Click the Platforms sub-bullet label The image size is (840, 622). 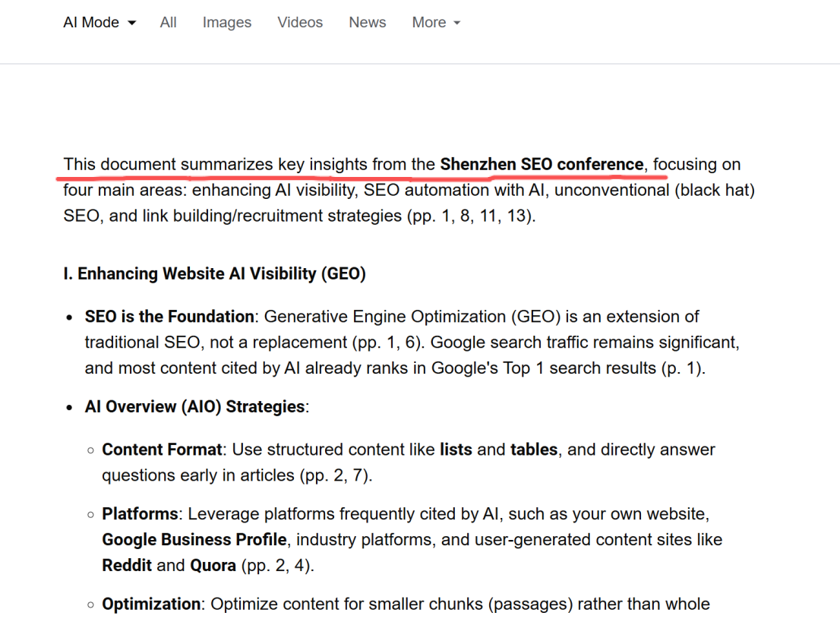[140, 514]
